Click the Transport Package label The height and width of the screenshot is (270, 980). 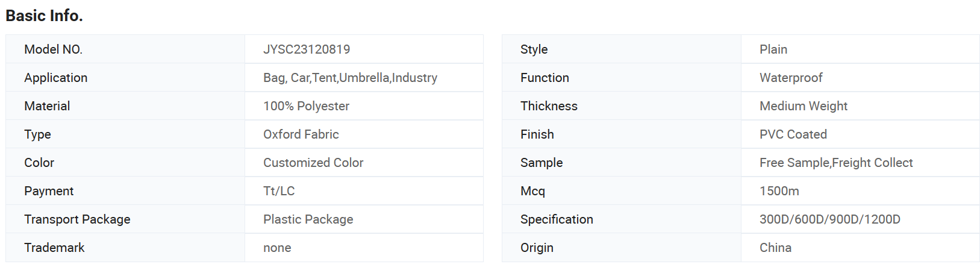(x=77, y=219)
